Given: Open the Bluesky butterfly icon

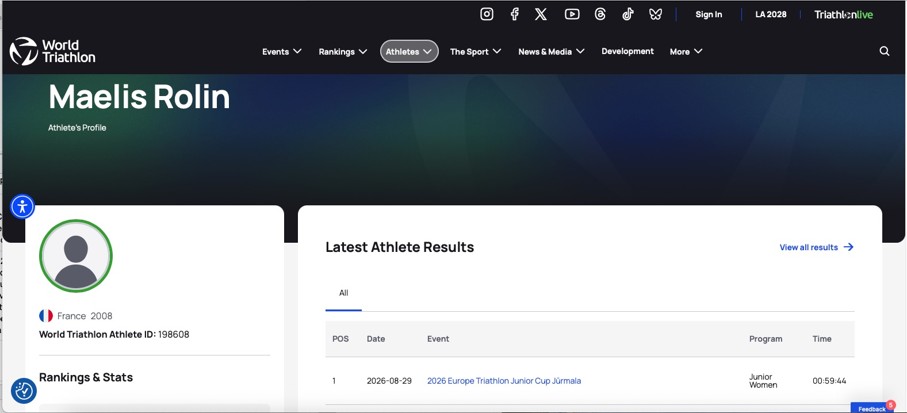Looking at the screenshot, I should (655, 14).
